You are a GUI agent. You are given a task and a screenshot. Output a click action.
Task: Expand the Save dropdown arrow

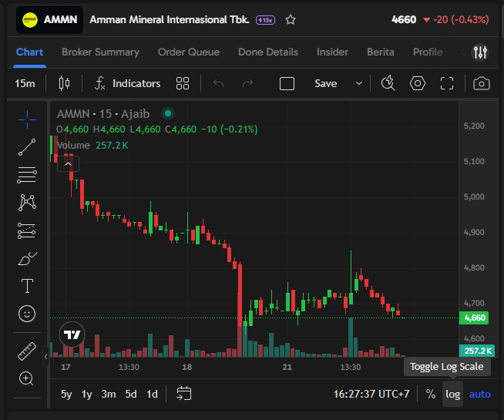359,83
